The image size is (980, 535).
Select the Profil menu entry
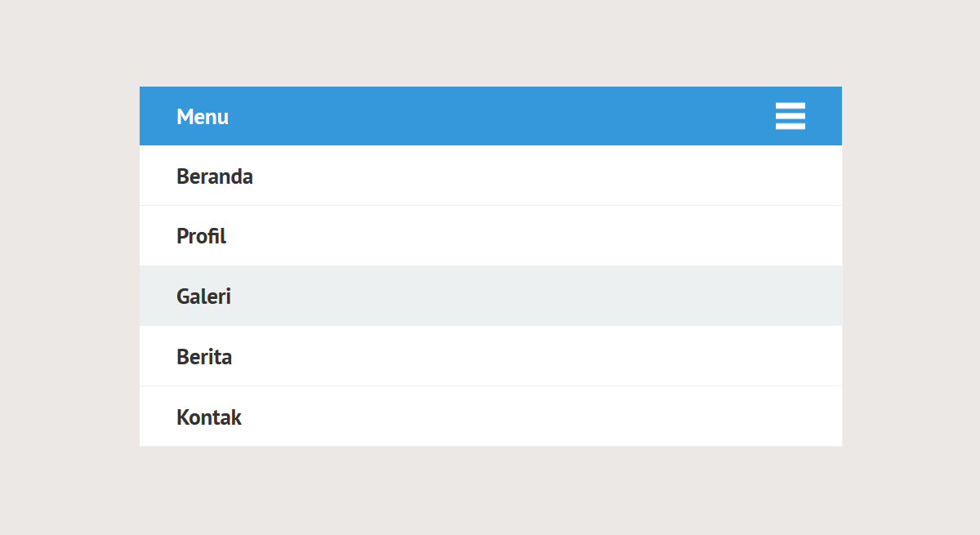[491, 236]
